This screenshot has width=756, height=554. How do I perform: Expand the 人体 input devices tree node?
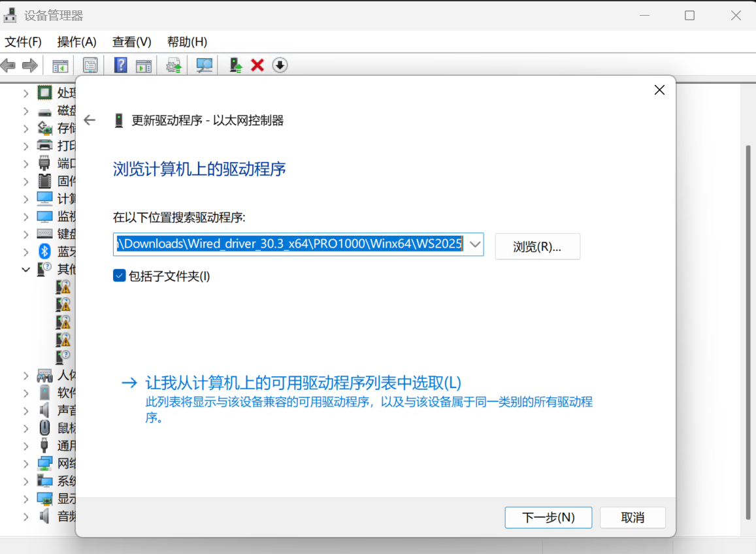pos(25,375)
